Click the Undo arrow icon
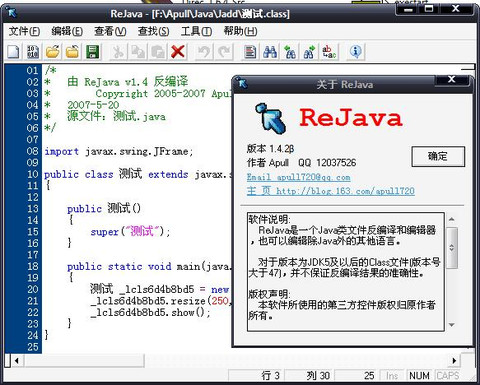Viewport: 480px width, 385px height. pos(204,52)
